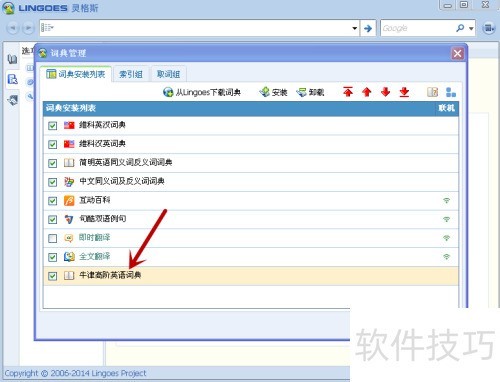Click 维科英汉词典 flag icon
The width and height of the screenshot is (500, 382).
click(69, 125)
